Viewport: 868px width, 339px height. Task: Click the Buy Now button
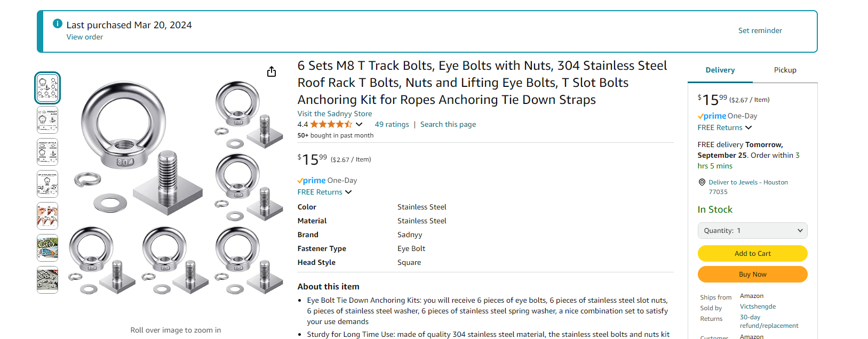tap(752, 275)
